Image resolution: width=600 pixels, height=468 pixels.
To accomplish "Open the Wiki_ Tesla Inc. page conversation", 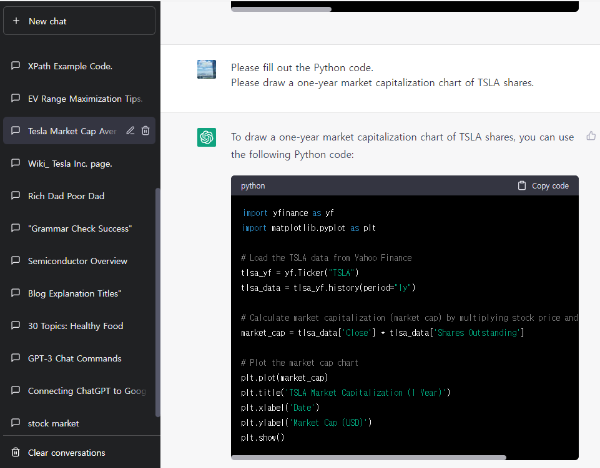I will (x=79, y=163).
